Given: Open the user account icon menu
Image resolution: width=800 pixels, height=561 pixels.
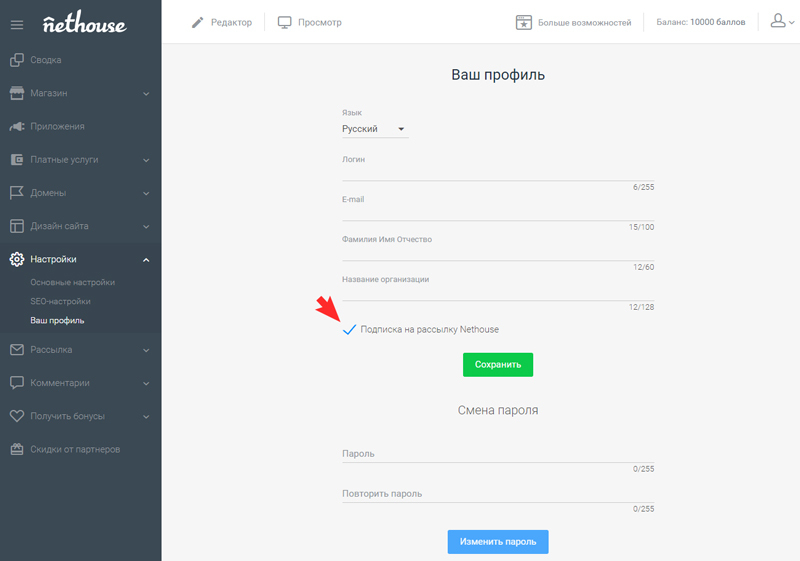Looking at the screenshot, I should pyautogui.click(x=782, y=21).
